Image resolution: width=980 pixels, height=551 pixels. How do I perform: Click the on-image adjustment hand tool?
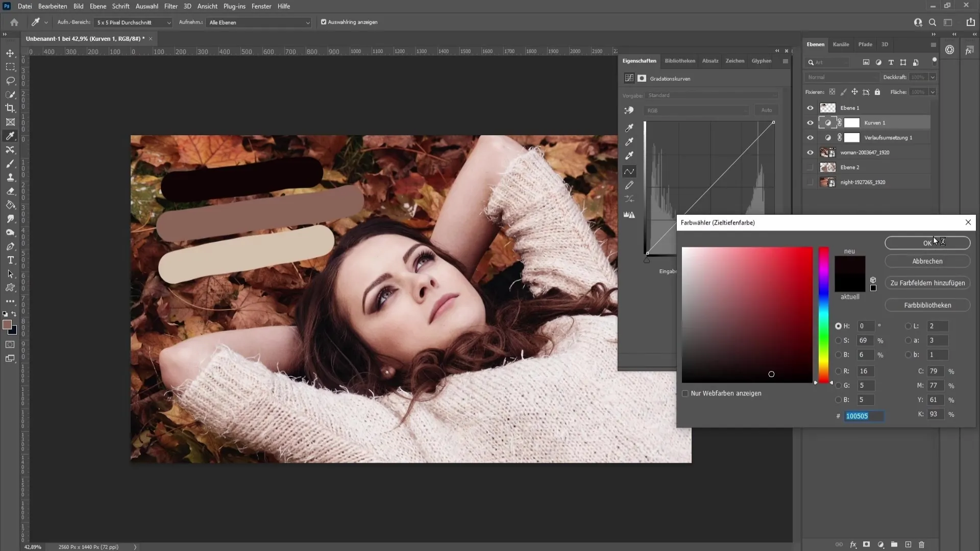tap(629, 110)
